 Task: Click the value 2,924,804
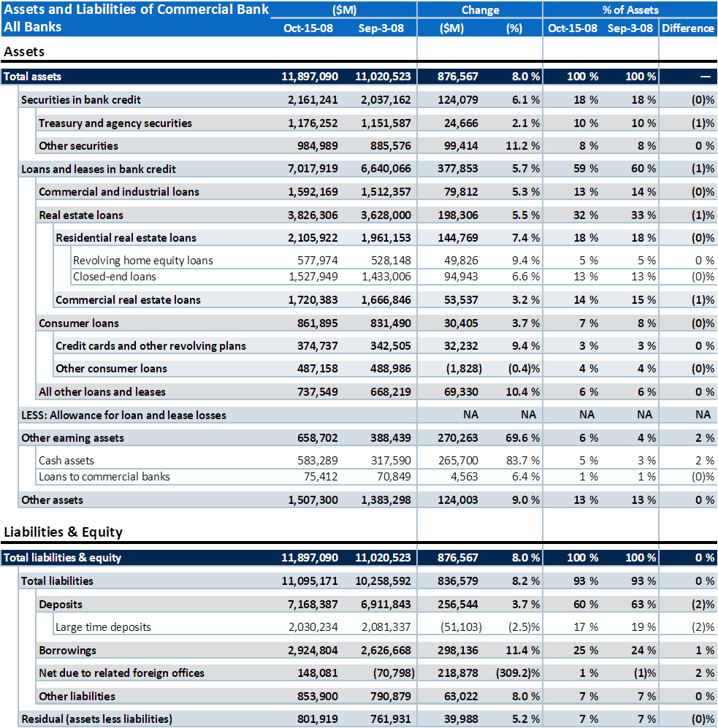(x=313, y=651)
